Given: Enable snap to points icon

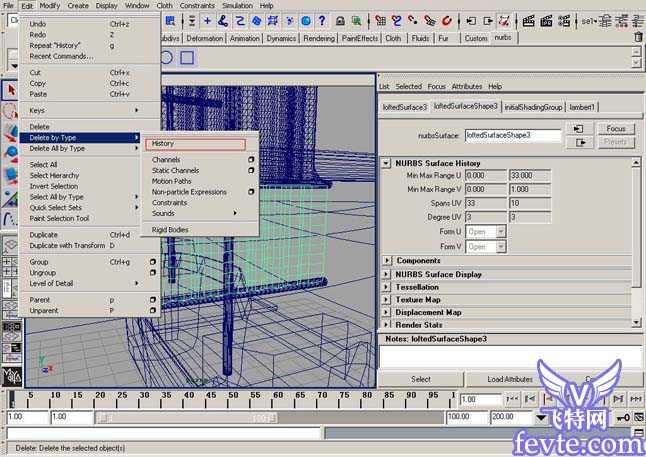Looking at the screenshot, I should click(x=413, y=21).
